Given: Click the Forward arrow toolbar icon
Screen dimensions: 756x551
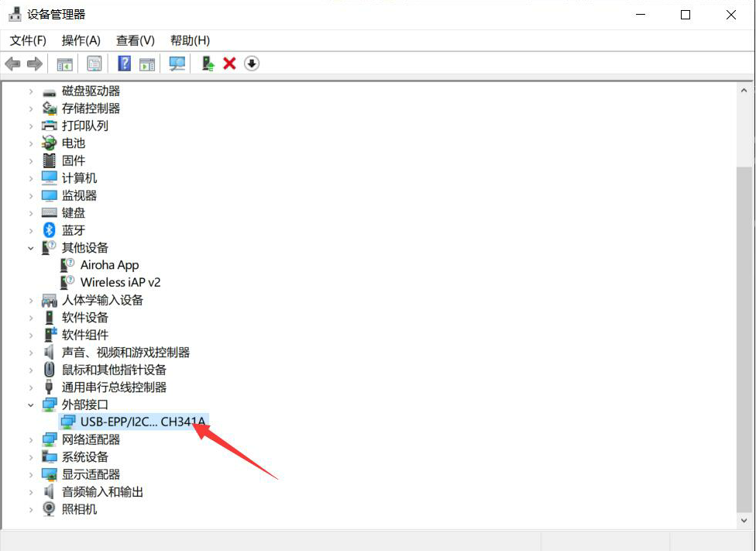Looking at the screenshot, I should 35,64.
